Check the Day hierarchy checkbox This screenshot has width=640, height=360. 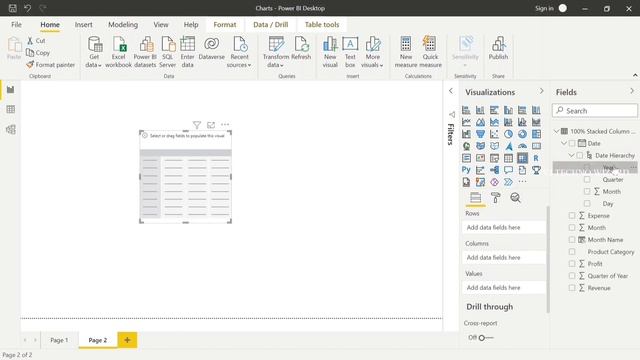tap(587, 204)
